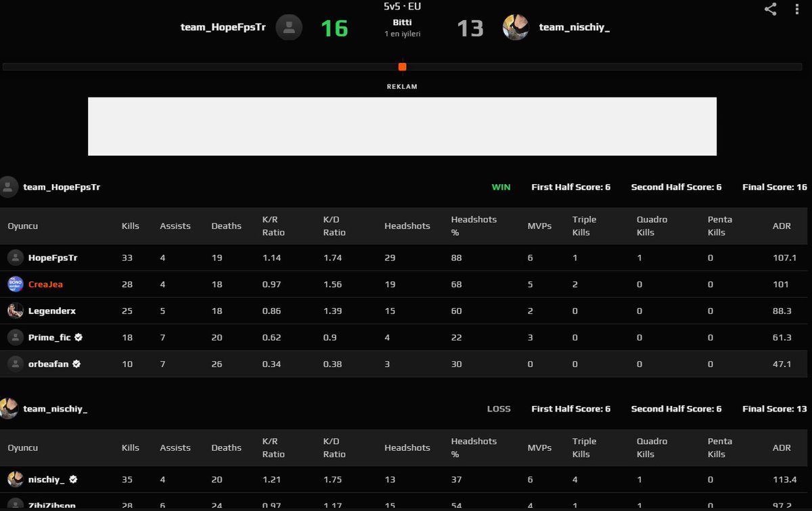Open CreaJea player profile link
The height and width of the screenshot is (511, 812).
pyautogui.click(x=45, y=284)
